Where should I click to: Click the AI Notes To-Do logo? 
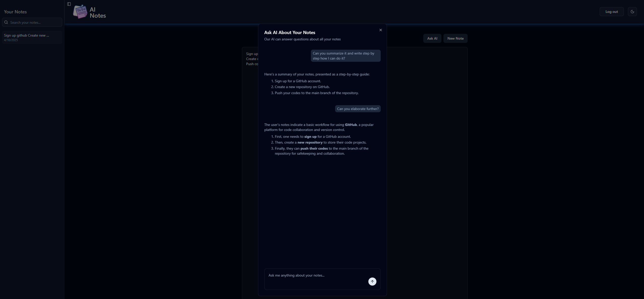tap(80, 12)
